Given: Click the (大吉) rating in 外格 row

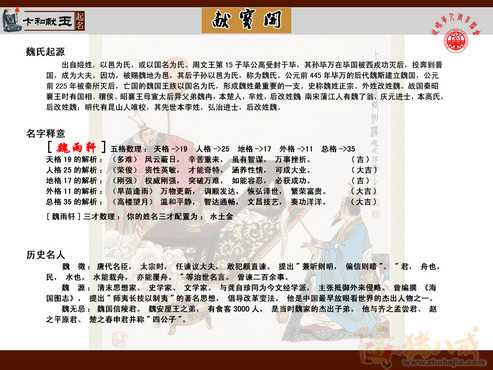Looking at the screenshot, I should point(364,192).
